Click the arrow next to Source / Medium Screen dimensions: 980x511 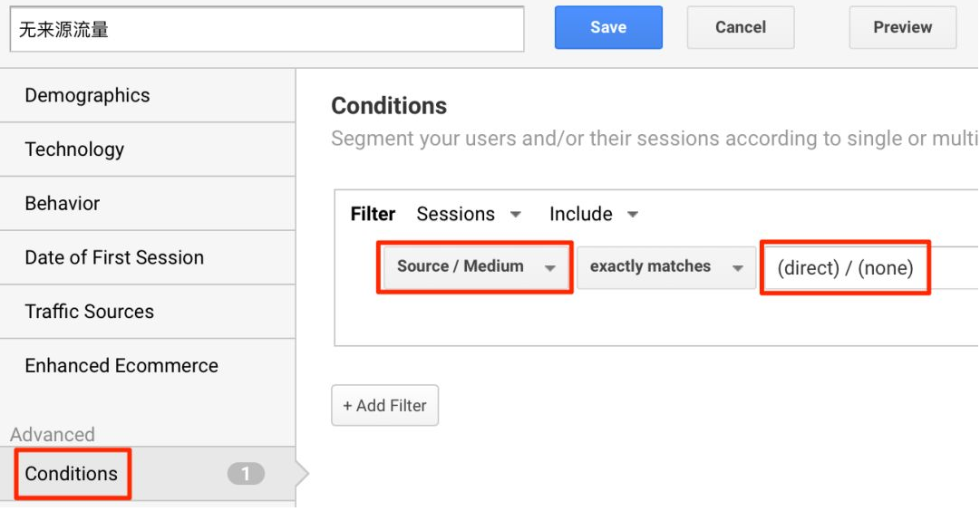tap(549, 268)
